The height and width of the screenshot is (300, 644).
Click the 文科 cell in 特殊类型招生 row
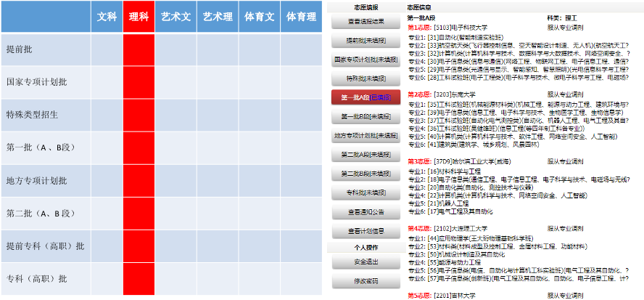[x=107, y=115]
